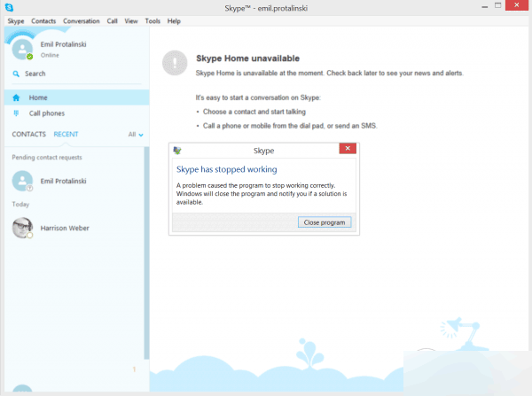Open the Skype menu

[16, 21]
